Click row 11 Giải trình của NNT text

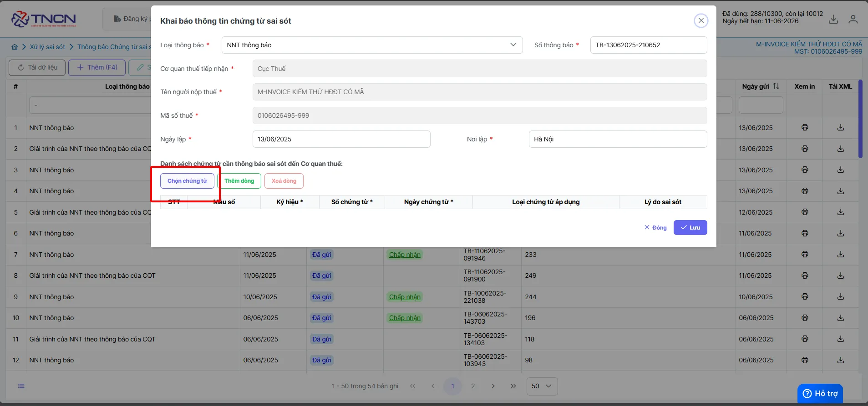pyautogui.click(x=92, y=339)
